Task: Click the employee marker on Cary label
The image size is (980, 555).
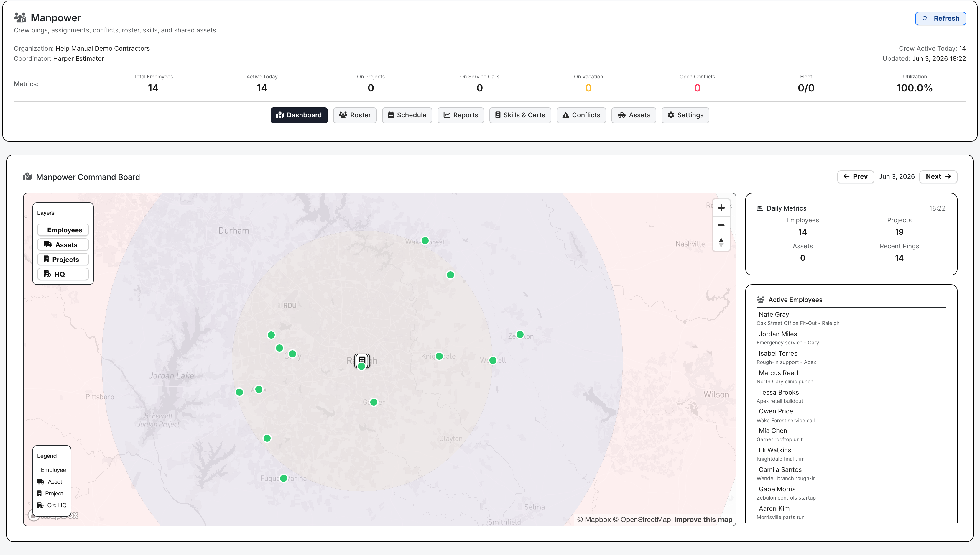Action: (293, 354)
